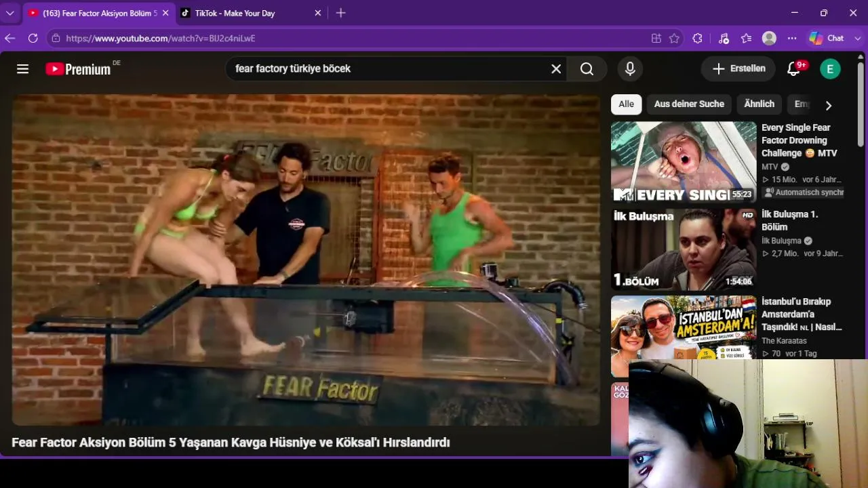Click the Fear Factor video player

point(306,260)
